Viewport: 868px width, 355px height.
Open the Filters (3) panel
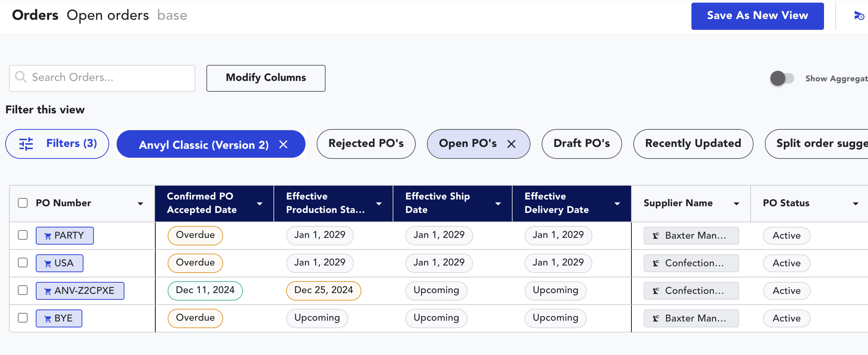coord(57,144)
